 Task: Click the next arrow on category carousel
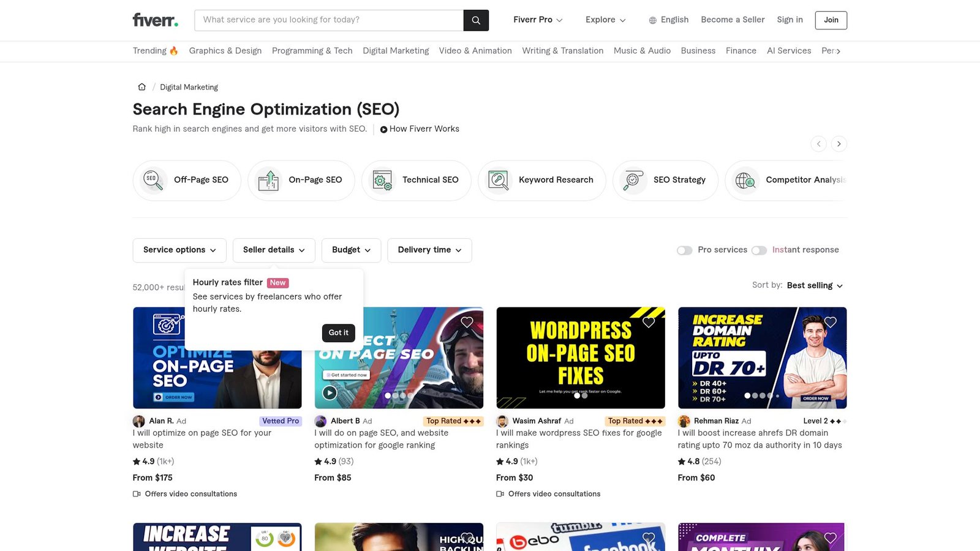pos(839,143)
